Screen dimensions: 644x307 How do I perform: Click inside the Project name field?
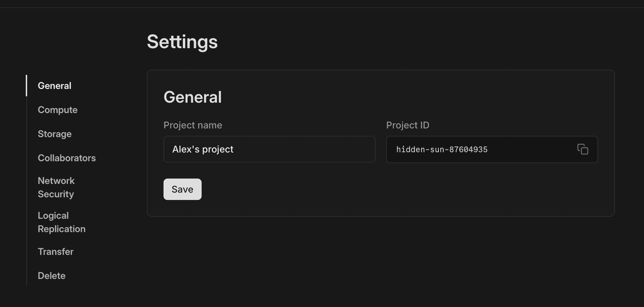point(269,149)
